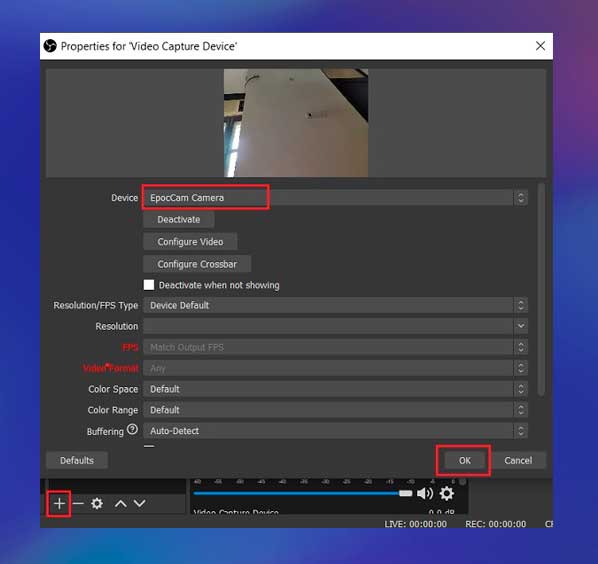Open the FPS Match Output FPS dropdown
The height and width of the screenshot is (564, 598).
pos(335,347)
